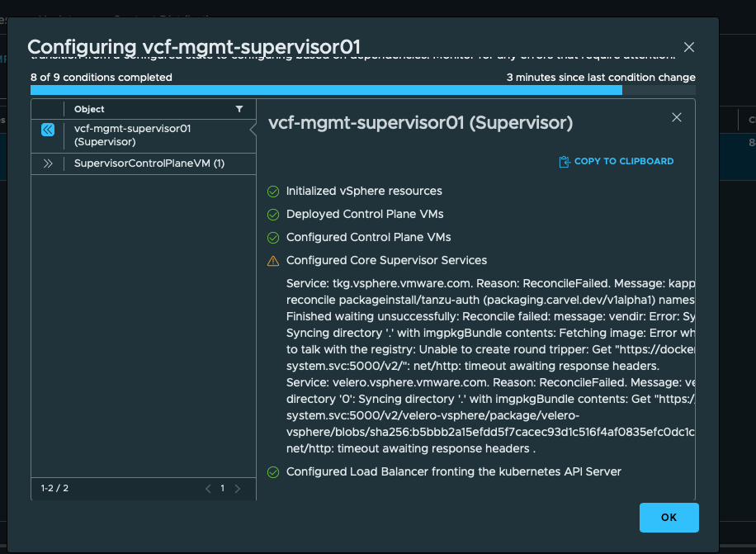The image size is (756, 554).
Task: Click the check icon for Configured Load Balancer
Action: pos(273,472)
